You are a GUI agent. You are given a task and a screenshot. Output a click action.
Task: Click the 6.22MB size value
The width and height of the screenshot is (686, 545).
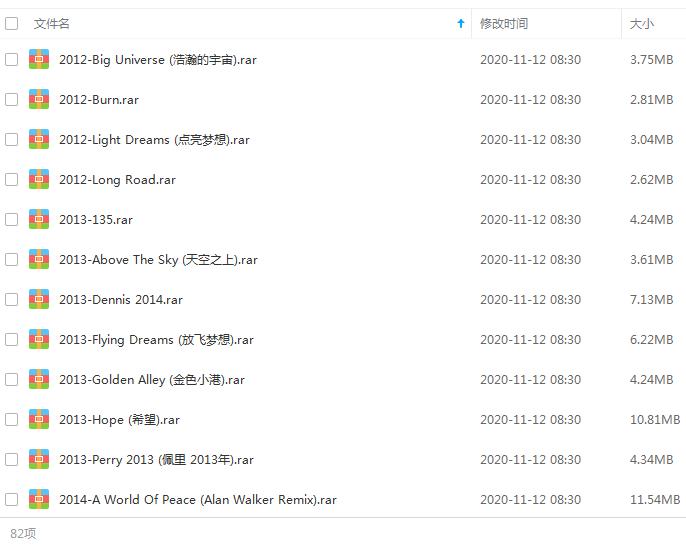click(651, 340)
